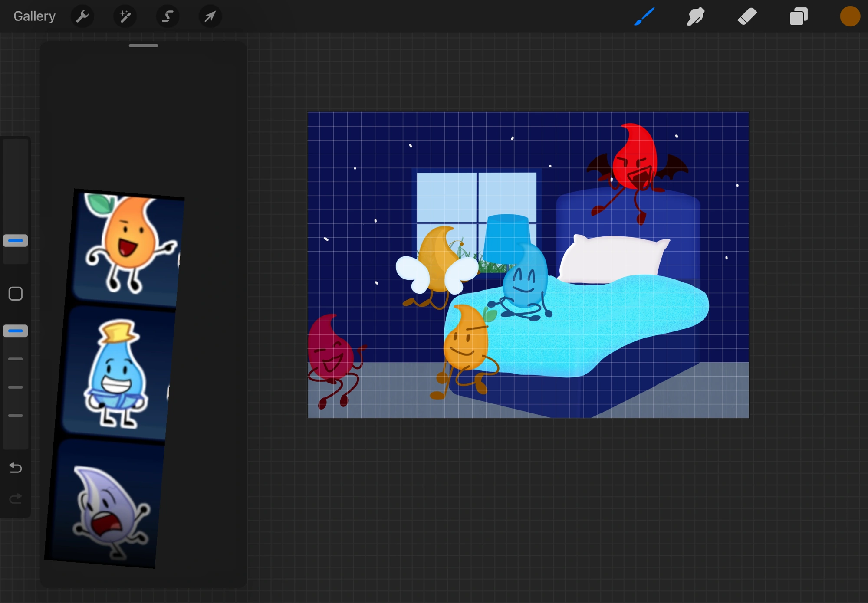Open the Adjustments magic wand menu

point(125,16)
